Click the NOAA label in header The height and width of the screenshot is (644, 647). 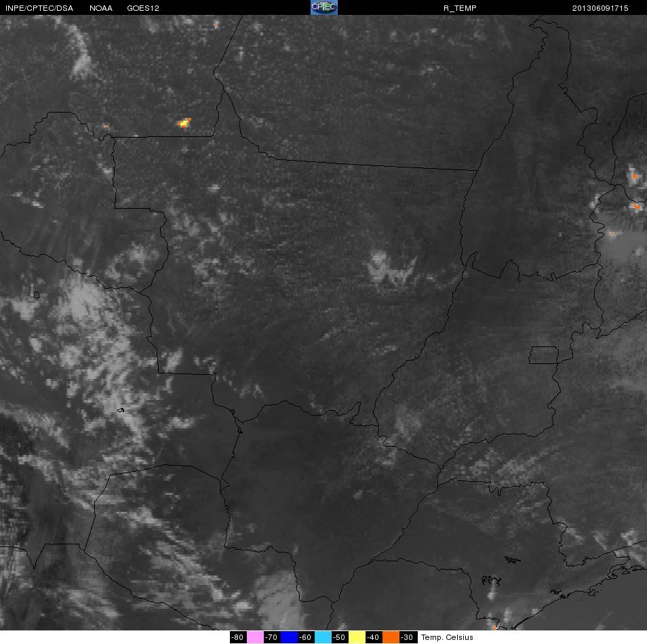pyautogui.click(x=101, y=8)
